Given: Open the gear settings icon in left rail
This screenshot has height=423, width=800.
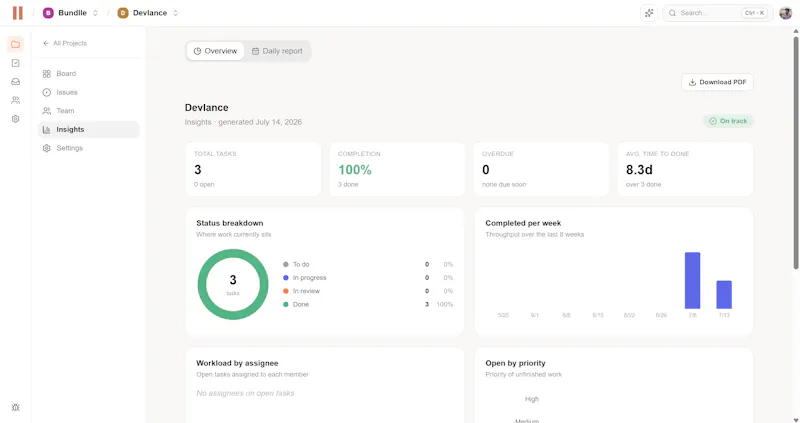Looking at the screenshot, I should pos(15,119).
